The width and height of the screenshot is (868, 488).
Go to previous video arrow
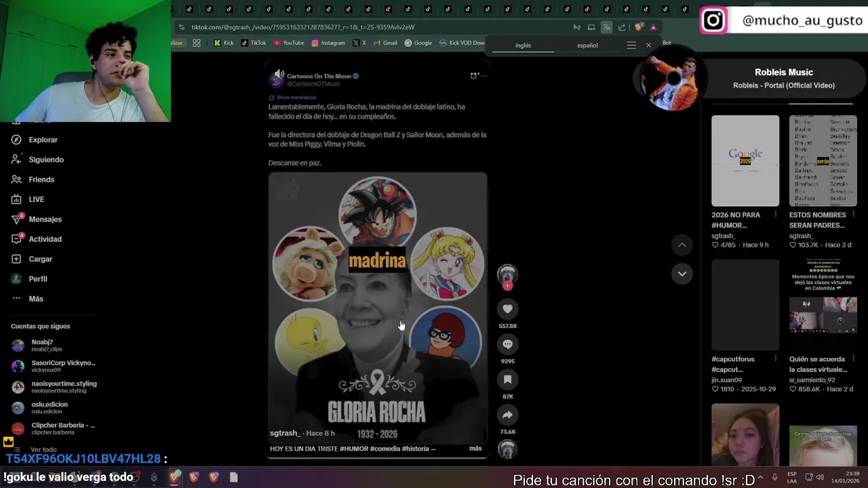click(682, 245)
